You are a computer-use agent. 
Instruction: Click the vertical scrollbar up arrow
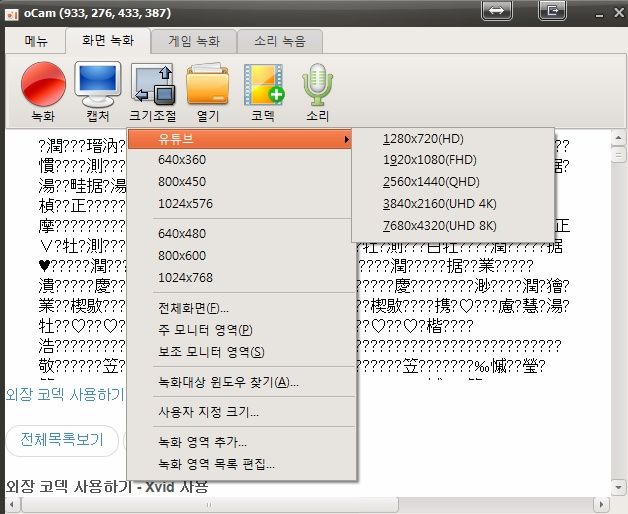pyautogui.click(x=618, y=138)
